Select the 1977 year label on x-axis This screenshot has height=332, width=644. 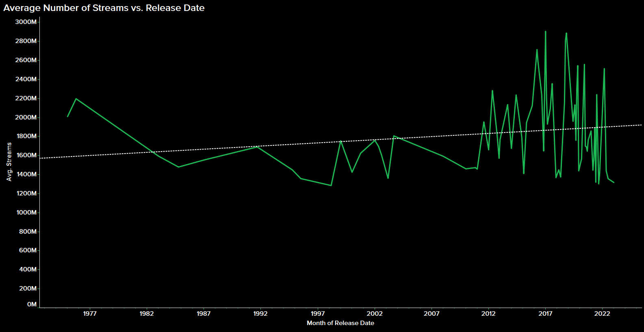(90, 314)
